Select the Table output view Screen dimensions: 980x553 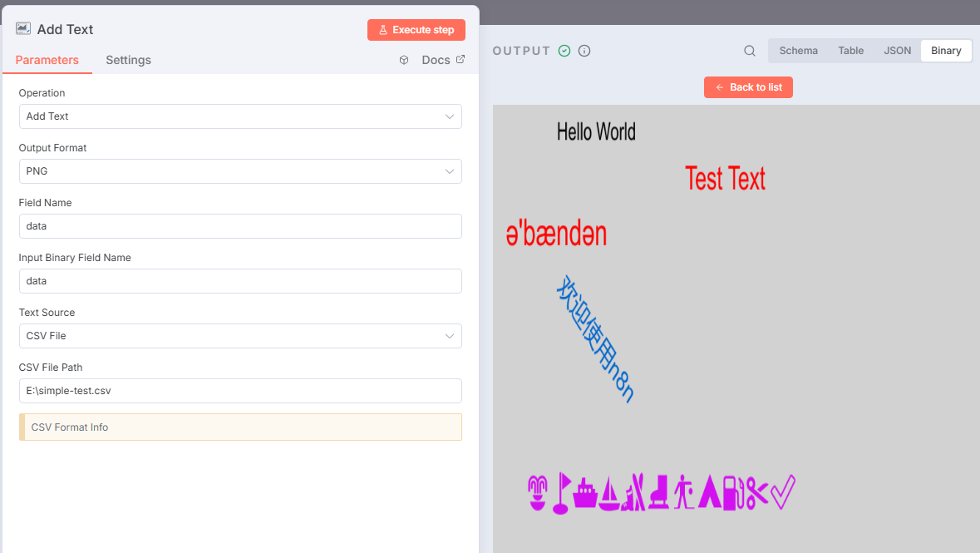coord(850,51)
